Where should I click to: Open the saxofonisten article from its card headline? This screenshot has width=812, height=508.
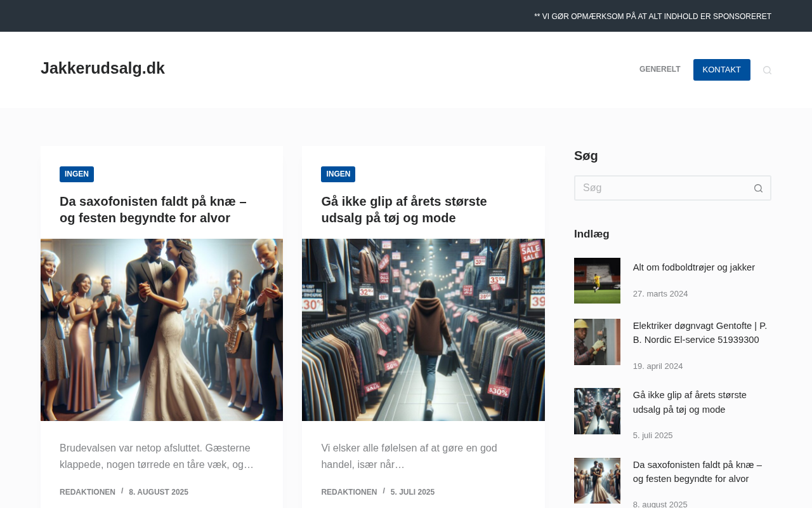coord(153,210)
